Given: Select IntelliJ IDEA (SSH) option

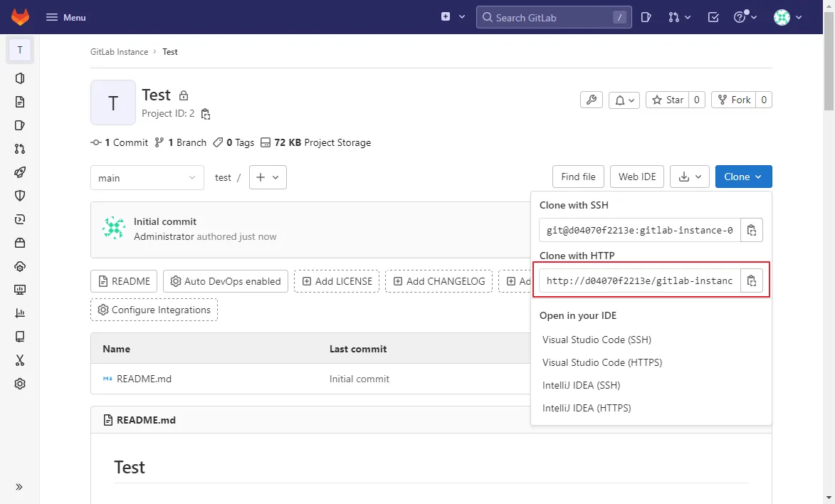Looking at the screenshot, I should 581,385.
